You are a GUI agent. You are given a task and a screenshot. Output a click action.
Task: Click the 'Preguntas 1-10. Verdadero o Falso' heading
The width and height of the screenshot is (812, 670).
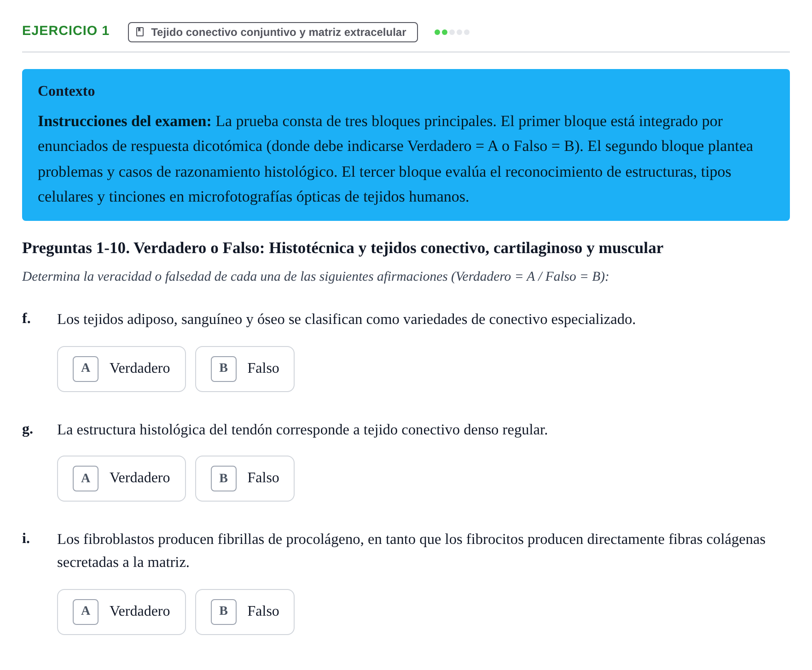pos(342,248)
